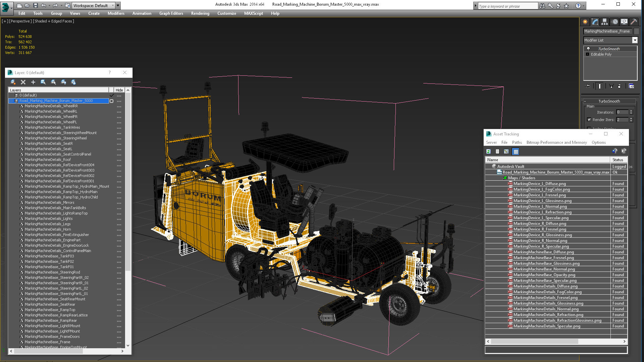Screen dimensions: 644x362
Task: Click Make unique modifier icon
Action: tap(611, 86)
